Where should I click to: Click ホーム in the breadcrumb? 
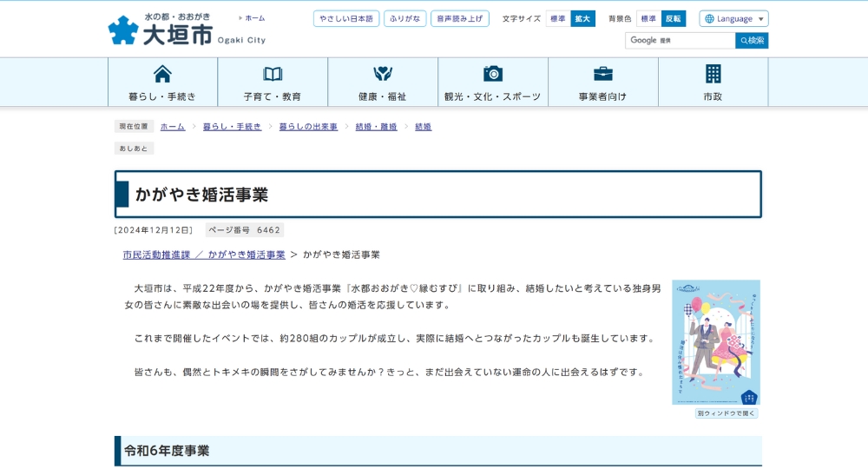pos(173,127)
